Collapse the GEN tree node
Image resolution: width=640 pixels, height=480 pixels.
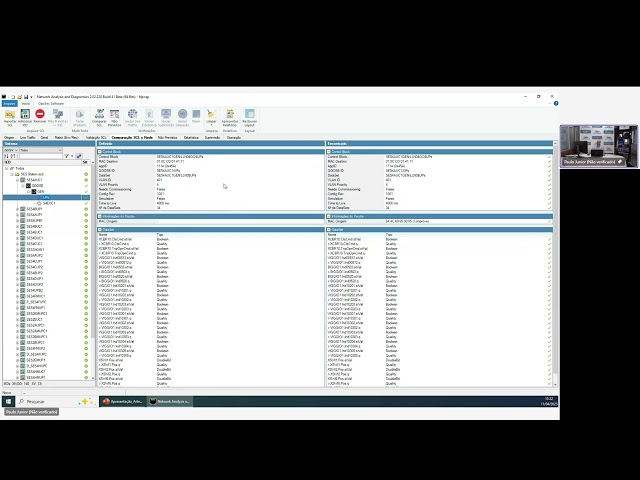click(x=29, y=191)
